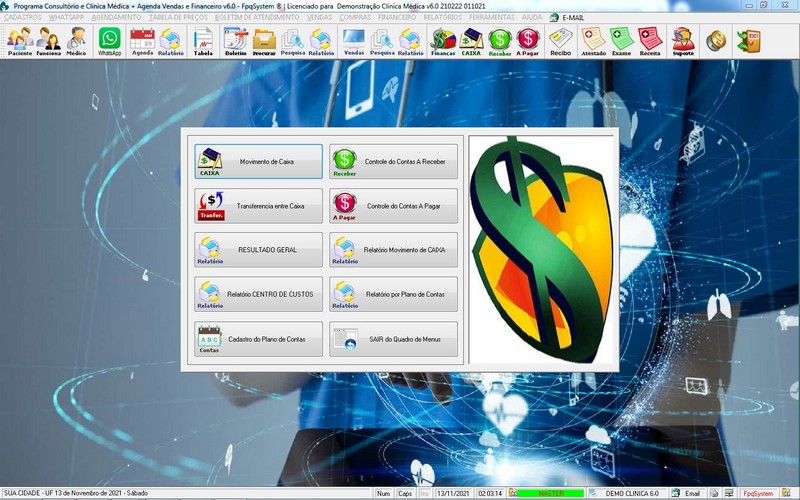Click the Movimento de Caixa button

tap(259, 161)
